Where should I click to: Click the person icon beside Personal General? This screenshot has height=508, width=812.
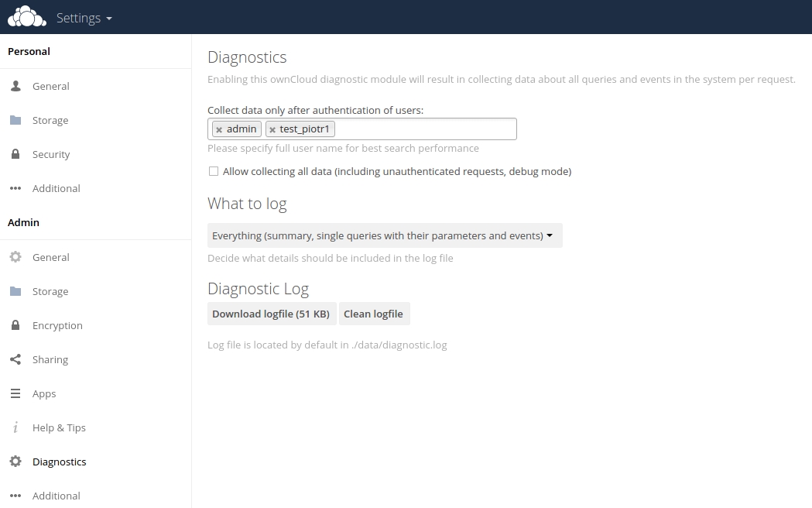click(x=15, y=86)
